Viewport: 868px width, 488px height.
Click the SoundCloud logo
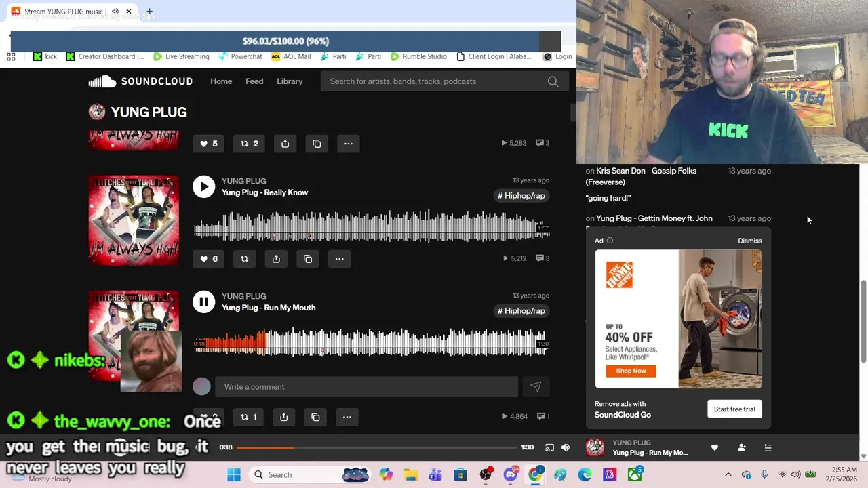point(140,81)
